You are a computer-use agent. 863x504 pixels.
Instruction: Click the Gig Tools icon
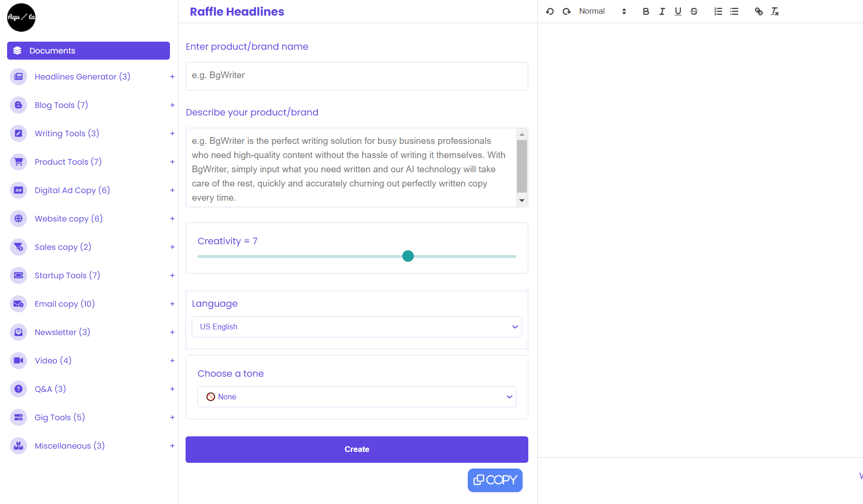18,417
